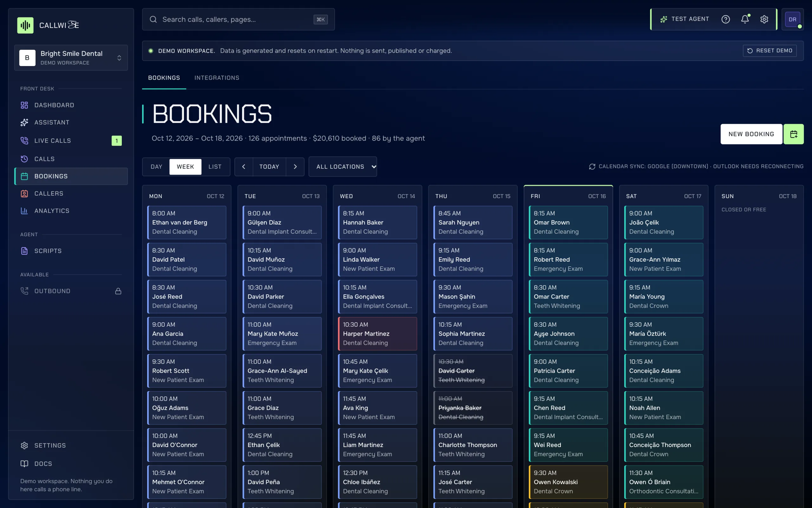Click the locked Outbound item

71,291
